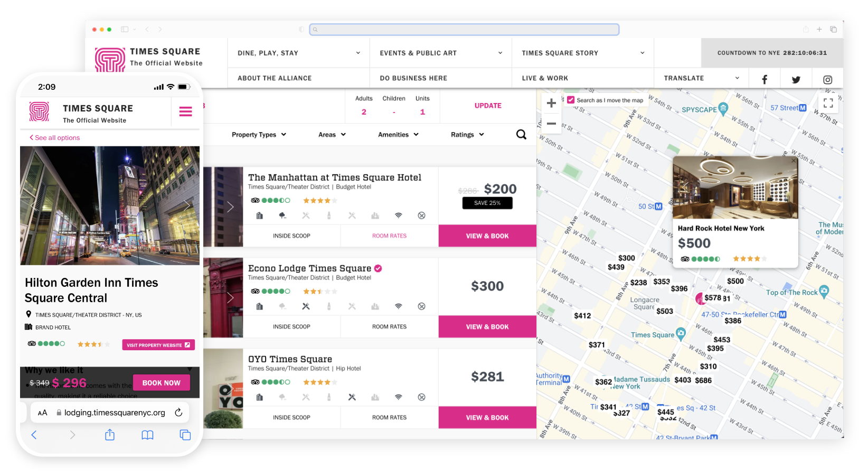Screen dimensions: 868x476
Task: Expand the Times Square Story menu
Action: pyautogui.click(x=582, y=53)
